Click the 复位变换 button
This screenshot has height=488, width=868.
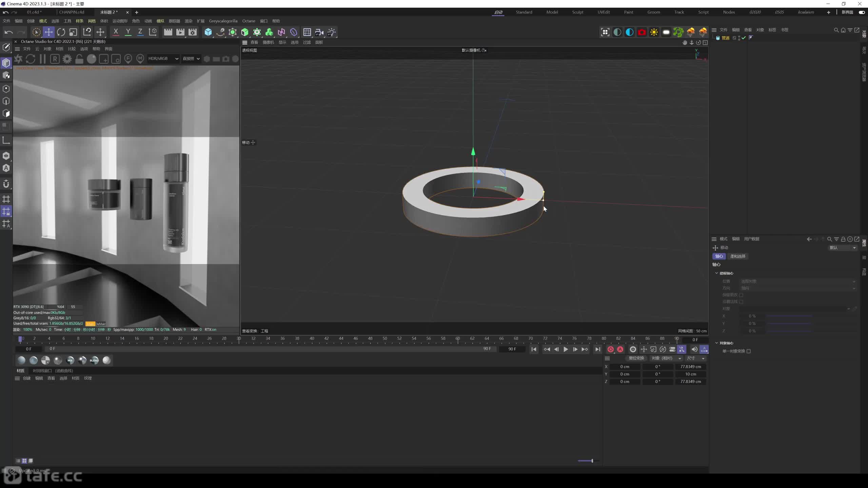click(x=636, y=358)
